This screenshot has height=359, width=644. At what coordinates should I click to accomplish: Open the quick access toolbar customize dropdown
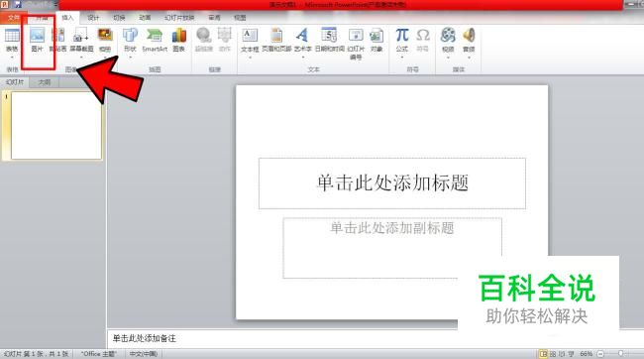coord(55,5)
